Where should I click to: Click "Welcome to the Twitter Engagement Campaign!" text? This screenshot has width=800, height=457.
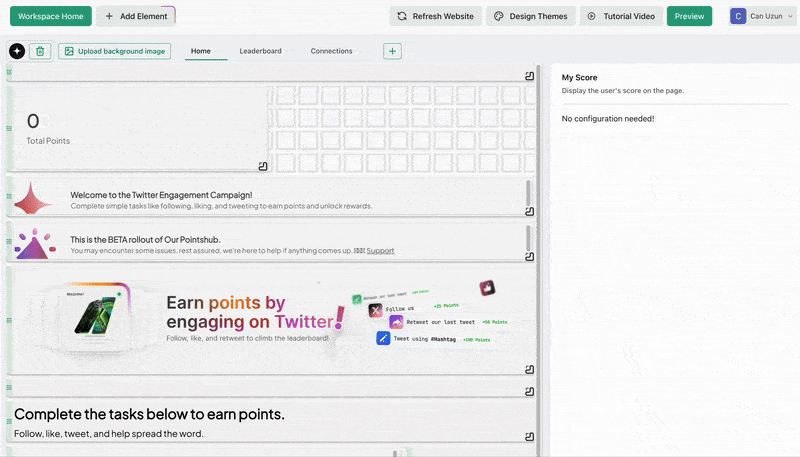161,195
